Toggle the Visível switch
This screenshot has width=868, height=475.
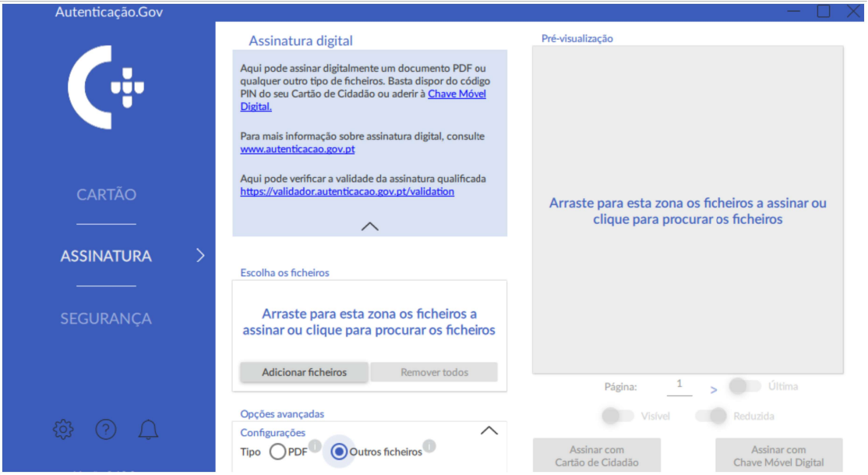tap(618, 416)
